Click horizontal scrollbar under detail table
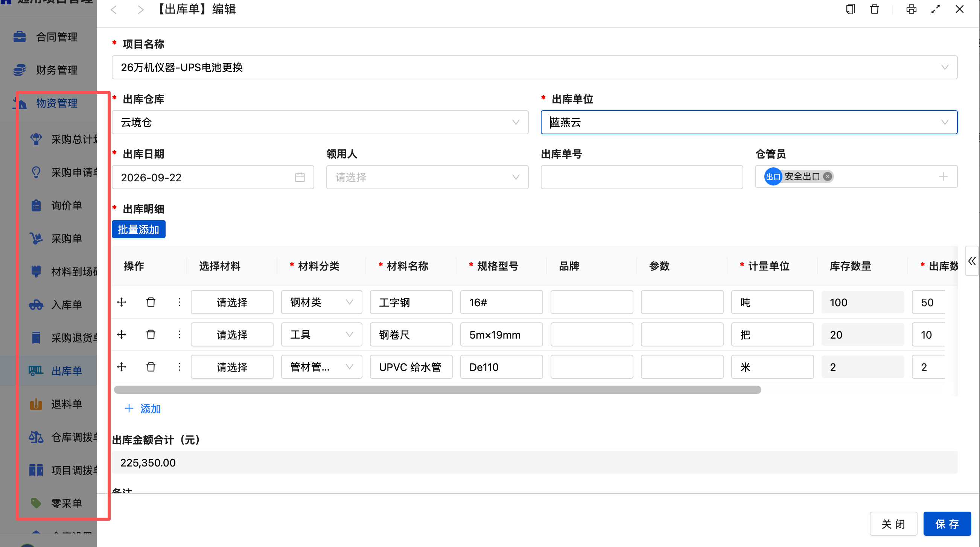This screenshot has width=980, height=547. (x=437, y=390)
